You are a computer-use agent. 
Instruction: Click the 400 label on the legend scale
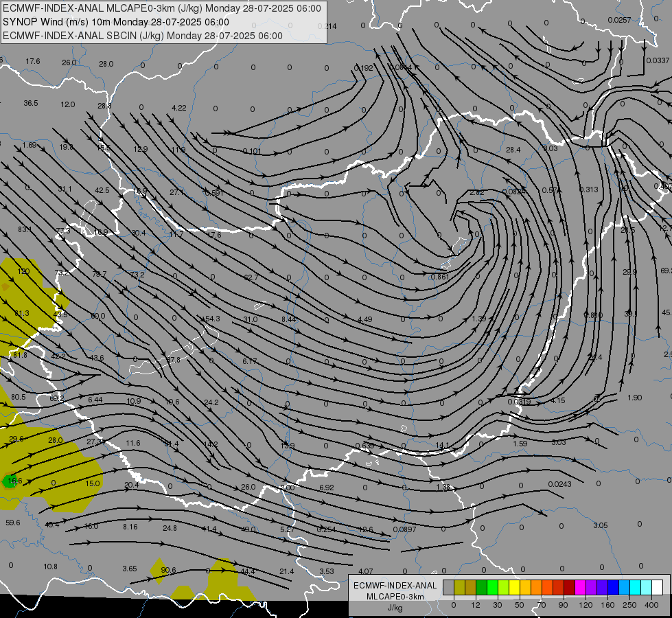(x=651, y=605)
